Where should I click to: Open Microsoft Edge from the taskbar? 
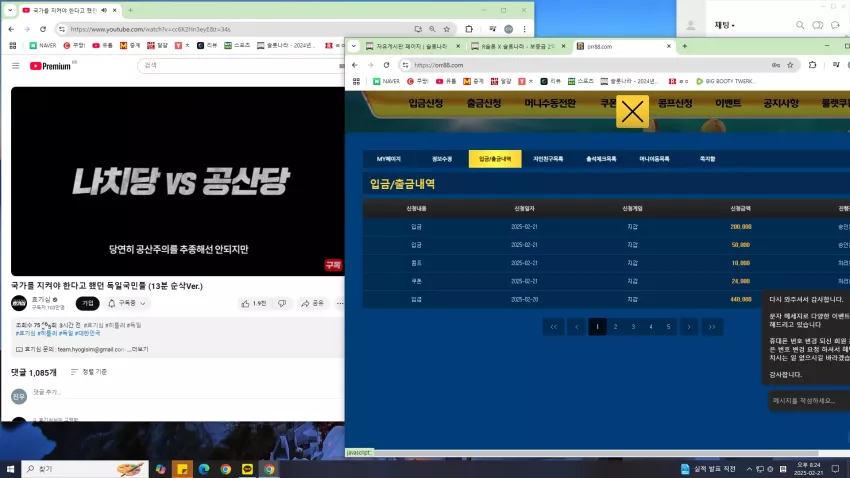click(204, 469)
